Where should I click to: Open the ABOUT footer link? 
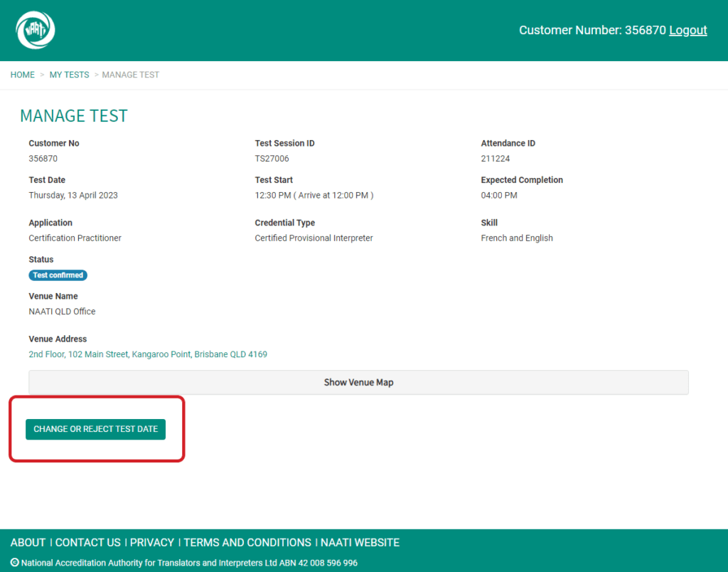pyautogui.click(x=28, y=543)
